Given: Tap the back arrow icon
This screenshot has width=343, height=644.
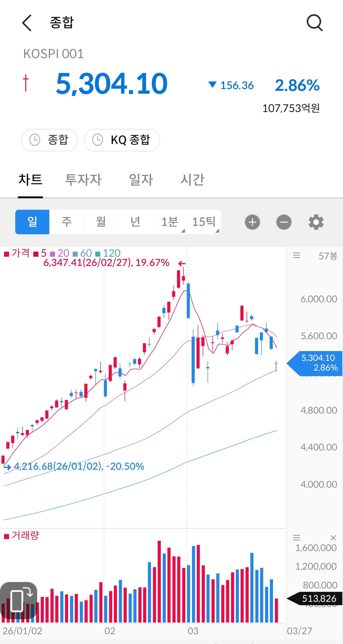Looking at the screenshot, I should click(x=27, y=23).
